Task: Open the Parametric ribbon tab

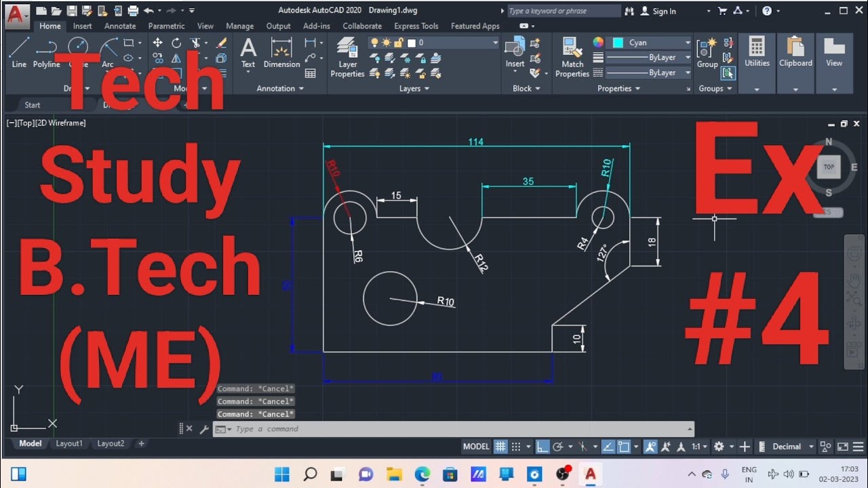Action: coord(166,26)
